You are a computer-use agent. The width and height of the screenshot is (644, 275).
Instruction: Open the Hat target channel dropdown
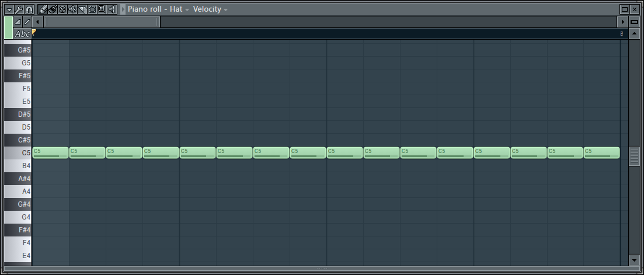click(x=180, y=9)
